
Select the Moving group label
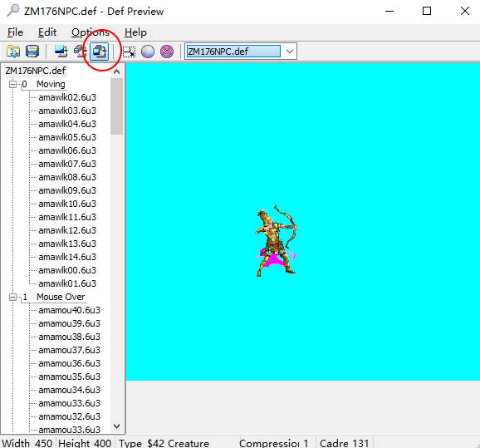[51, 84]
